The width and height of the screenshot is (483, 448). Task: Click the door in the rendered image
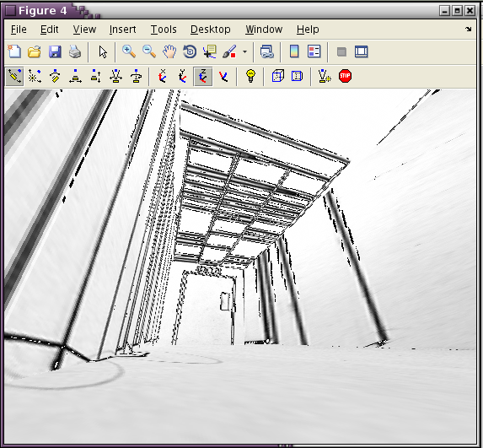tap(209, 308)
